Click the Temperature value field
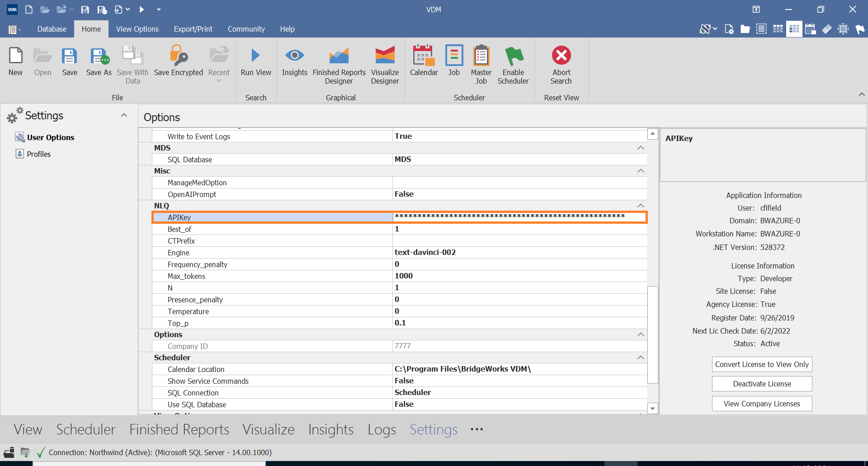The image size is (868, 466). click(x=519, y=311)
